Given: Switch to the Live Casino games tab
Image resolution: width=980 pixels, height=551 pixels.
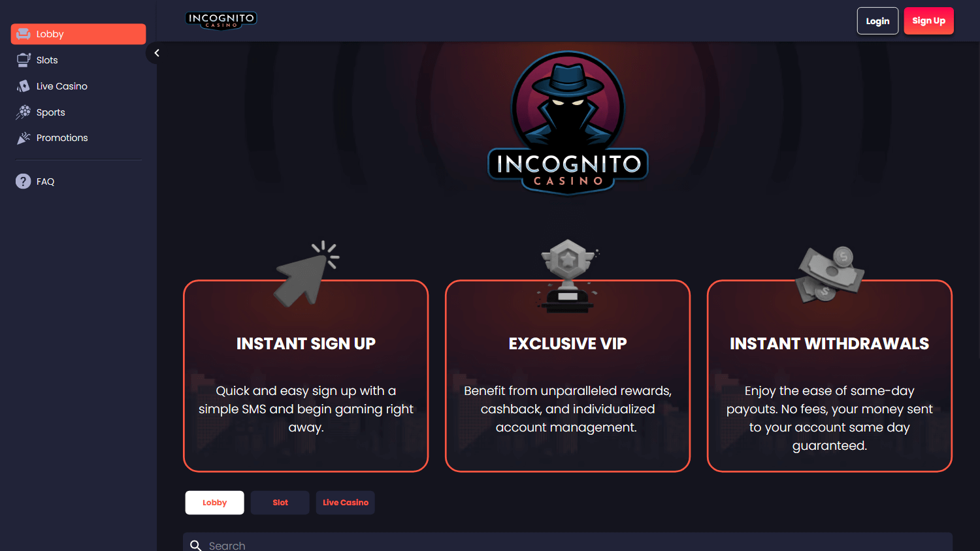Looking at the screenshot, I should 346,503.
